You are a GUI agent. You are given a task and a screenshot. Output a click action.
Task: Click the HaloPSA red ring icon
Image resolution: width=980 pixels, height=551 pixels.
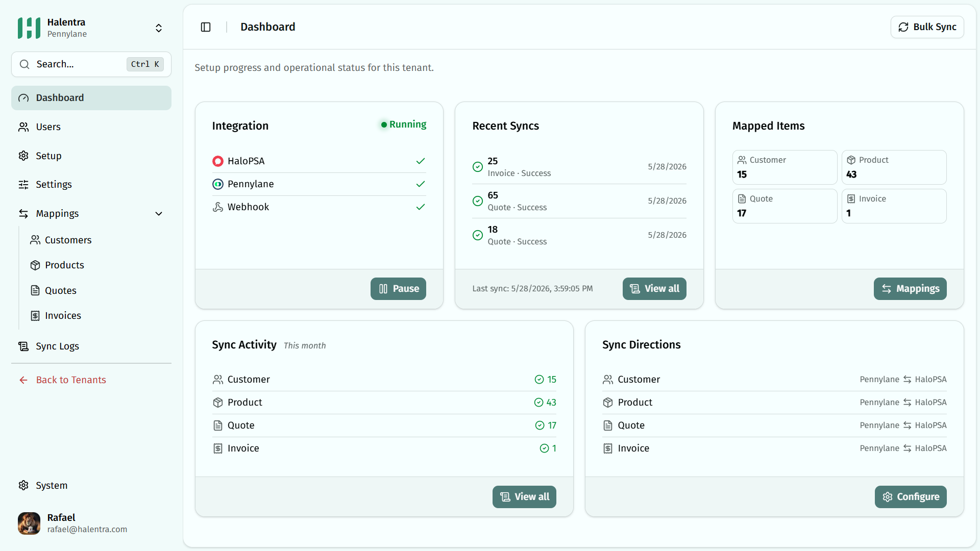(x=218, y=161)
